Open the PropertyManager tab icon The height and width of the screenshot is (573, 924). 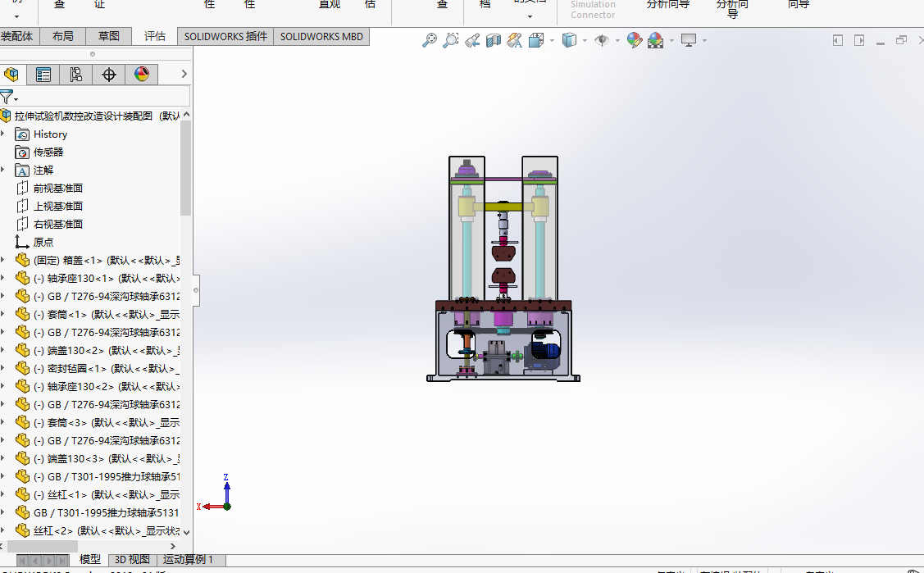point(43,75)
